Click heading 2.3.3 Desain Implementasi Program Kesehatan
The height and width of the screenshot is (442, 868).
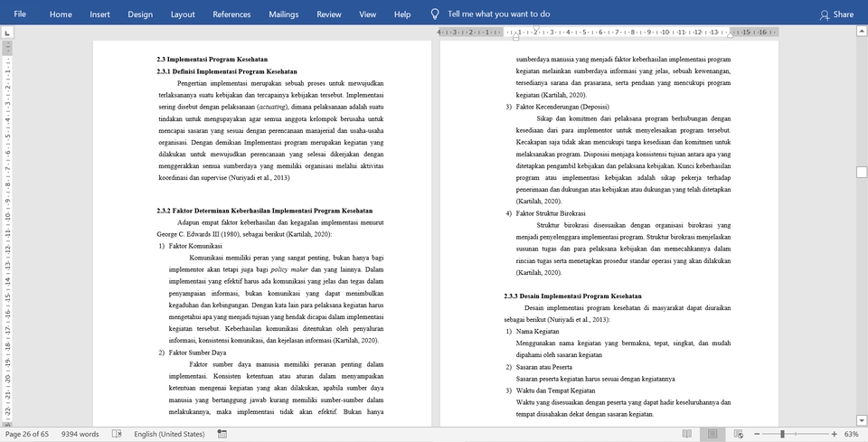click(x=573, y=296)
